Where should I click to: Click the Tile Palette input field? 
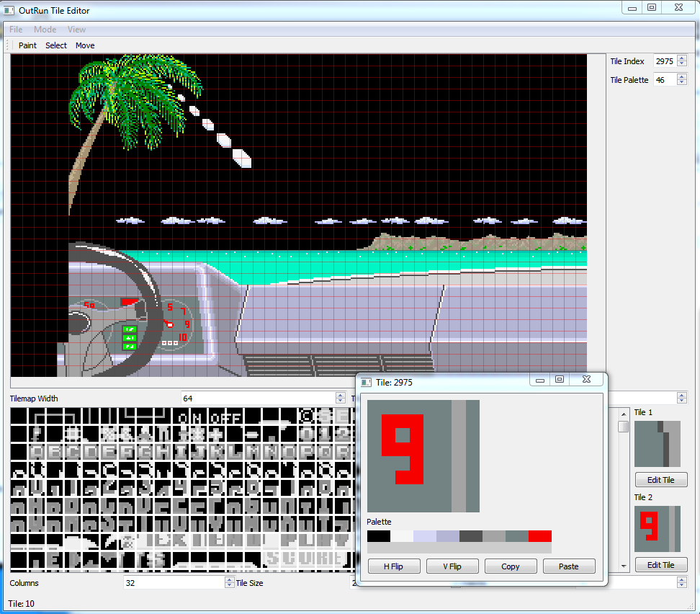[x=665, y=80]
